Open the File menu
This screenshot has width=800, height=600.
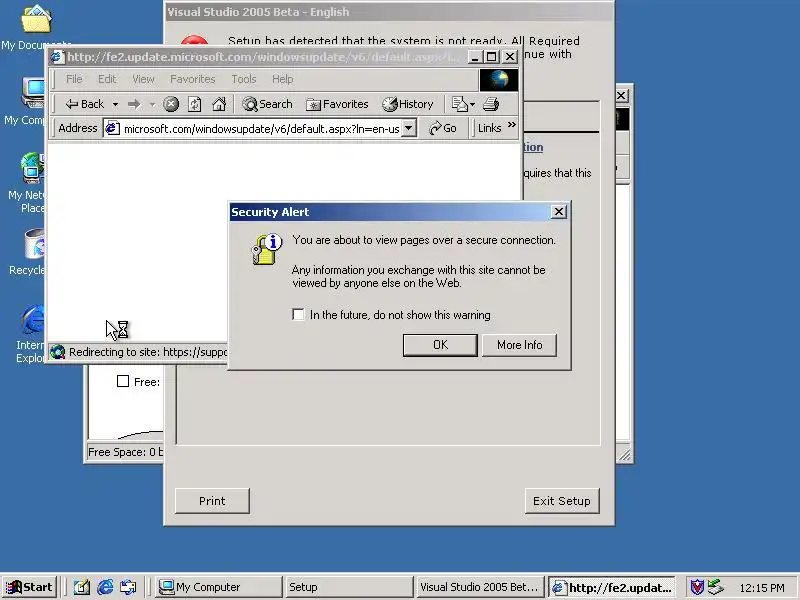tap(74, 79)
